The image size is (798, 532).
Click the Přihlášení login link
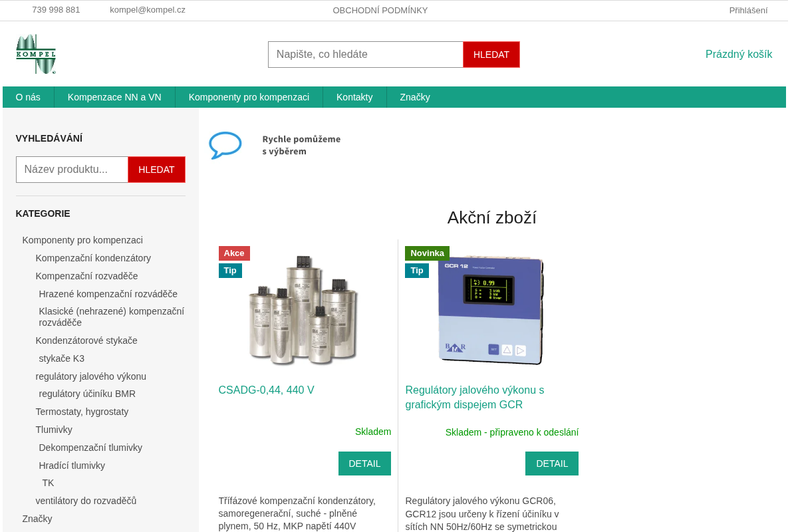pyautogui.click(x=748, y=10)
